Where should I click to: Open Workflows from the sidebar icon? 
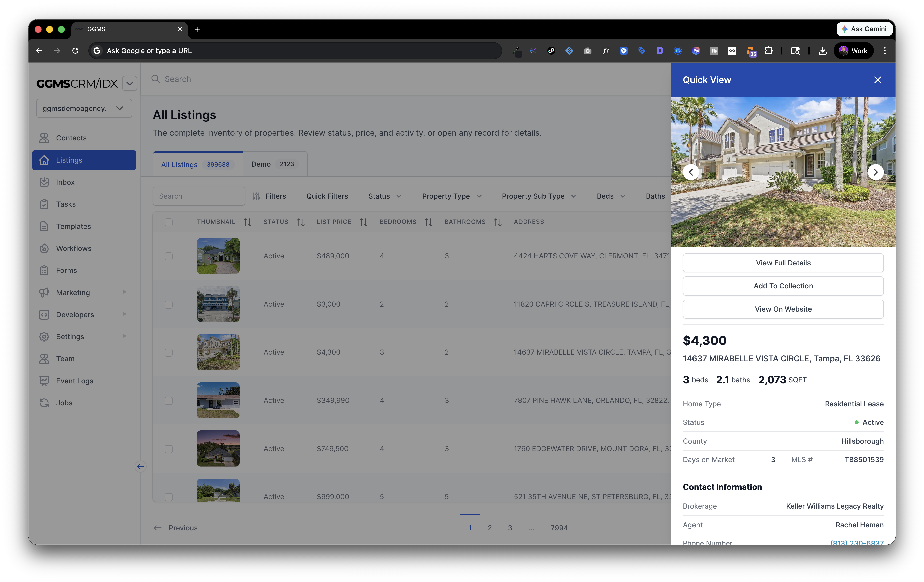44,248
